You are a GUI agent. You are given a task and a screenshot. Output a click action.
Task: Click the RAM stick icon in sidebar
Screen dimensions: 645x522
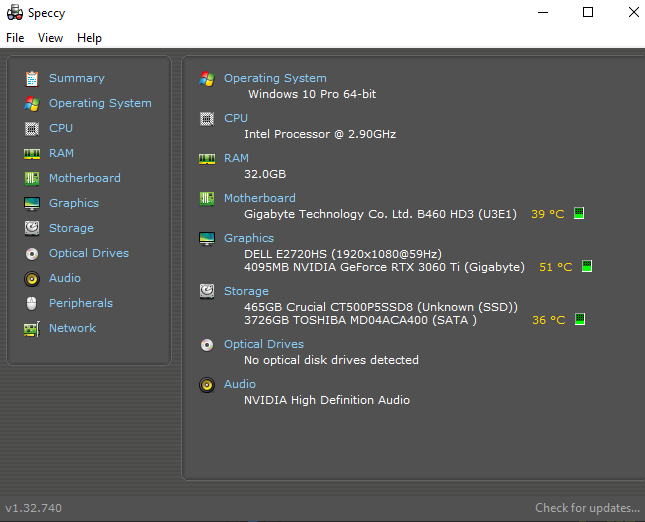coord(32,154)
